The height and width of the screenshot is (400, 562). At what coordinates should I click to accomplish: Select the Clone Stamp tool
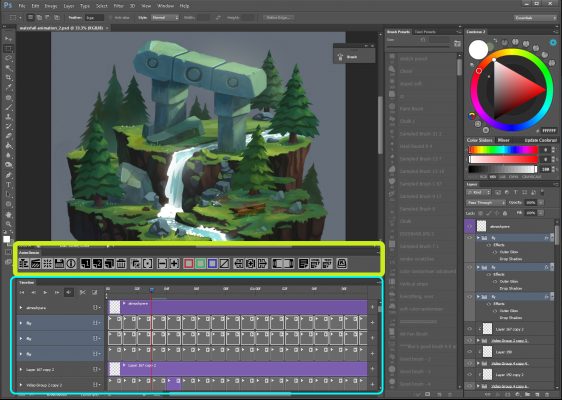[8, 116]
